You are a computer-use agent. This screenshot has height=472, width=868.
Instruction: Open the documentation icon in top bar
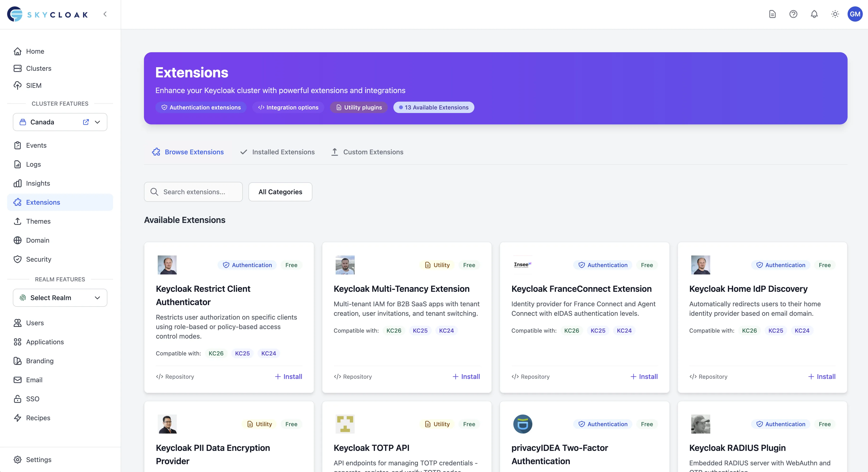click(772, 14)
